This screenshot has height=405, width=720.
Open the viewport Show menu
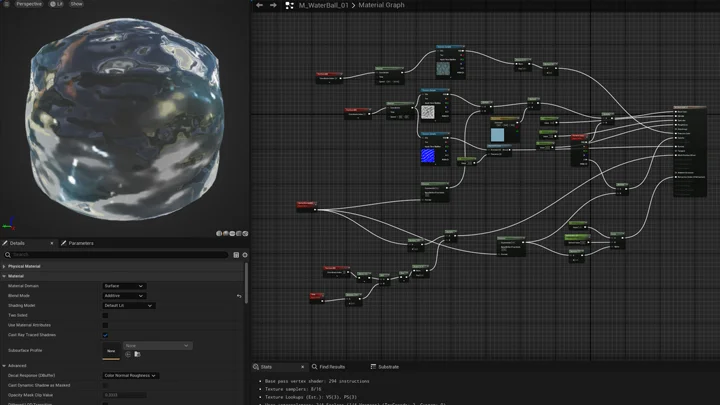click(76, 4)
